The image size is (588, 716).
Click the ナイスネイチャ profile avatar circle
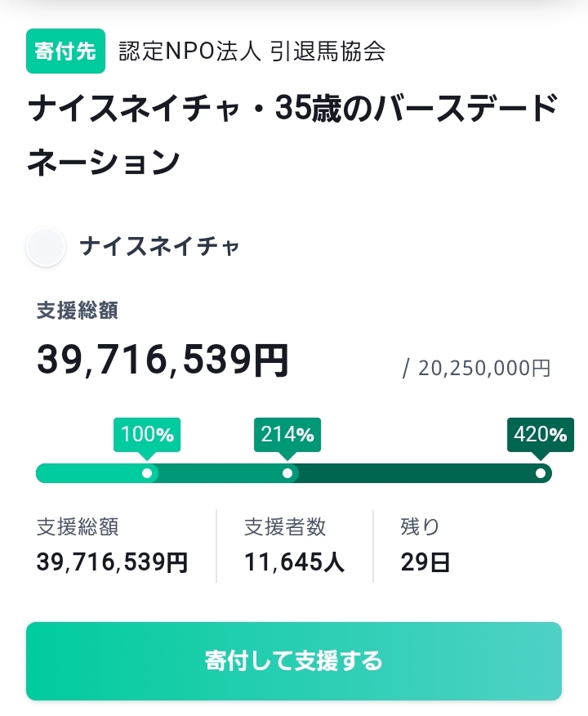pyautogui.click(x=46, y=247)
